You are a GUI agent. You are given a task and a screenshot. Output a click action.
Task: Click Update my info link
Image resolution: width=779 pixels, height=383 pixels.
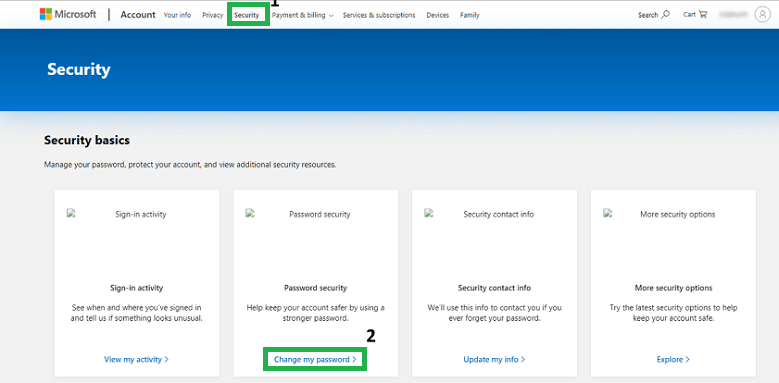click(494, 359)
